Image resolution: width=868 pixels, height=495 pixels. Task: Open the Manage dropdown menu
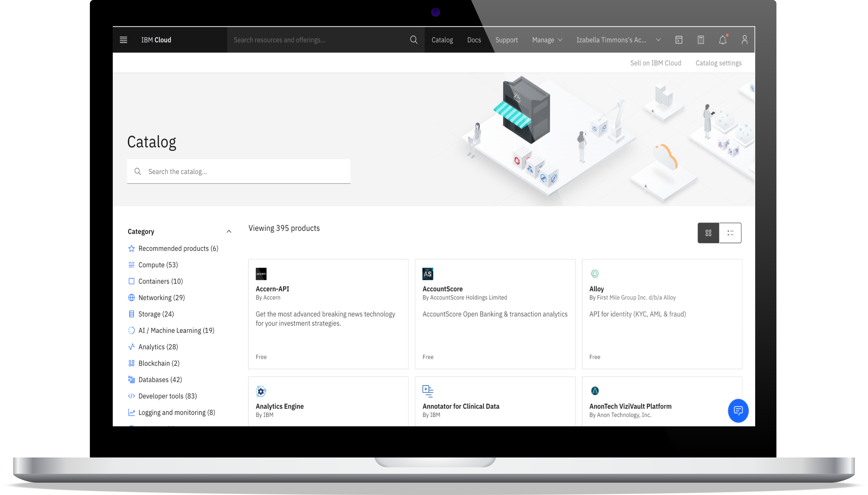(x=547, y=40)
